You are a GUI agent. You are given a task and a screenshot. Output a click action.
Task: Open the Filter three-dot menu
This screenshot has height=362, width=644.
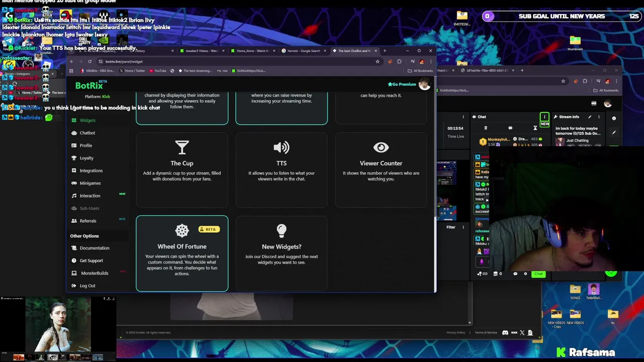pos(463,227)
